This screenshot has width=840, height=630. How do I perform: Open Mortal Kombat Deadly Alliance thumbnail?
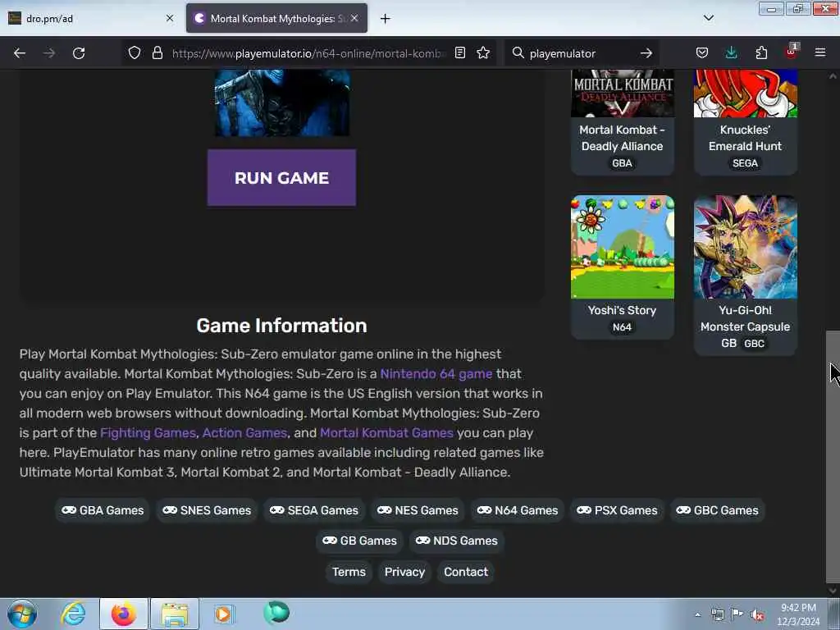tap(623, 94)
